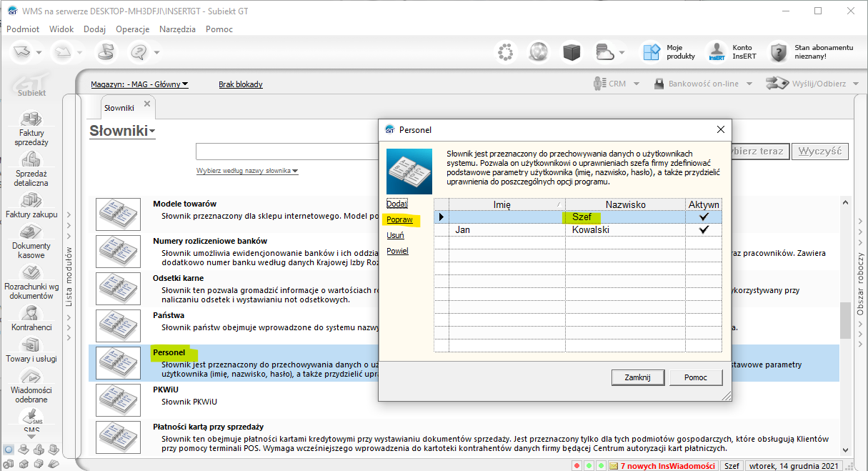The image size is (868, 471).
Task: Click the Moje produkty toolbar icon
Action: point(651,52)
